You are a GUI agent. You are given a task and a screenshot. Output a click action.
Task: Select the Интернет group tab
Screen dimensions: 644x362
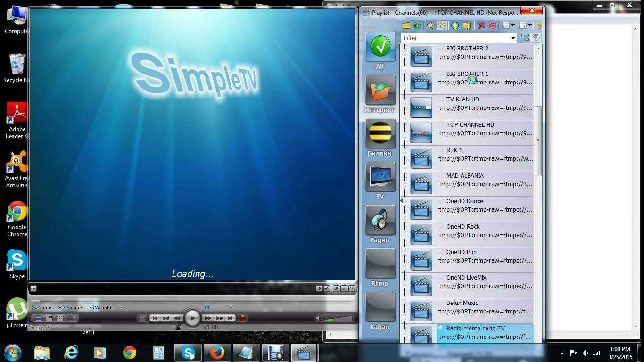click(380, 94)
